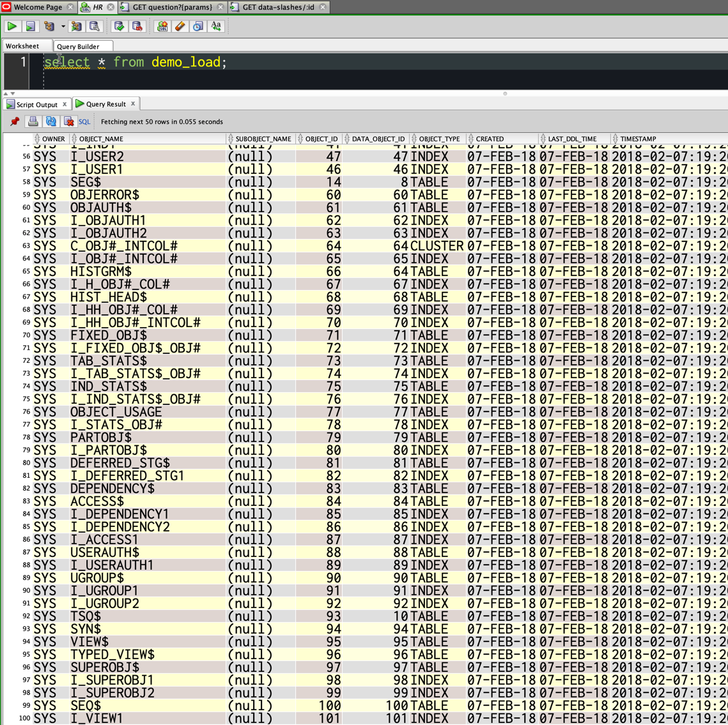Launch the SQL Tuning Advisor icon
The height and width of the screenshot is (725, 728).
click(x=94, y=26)
